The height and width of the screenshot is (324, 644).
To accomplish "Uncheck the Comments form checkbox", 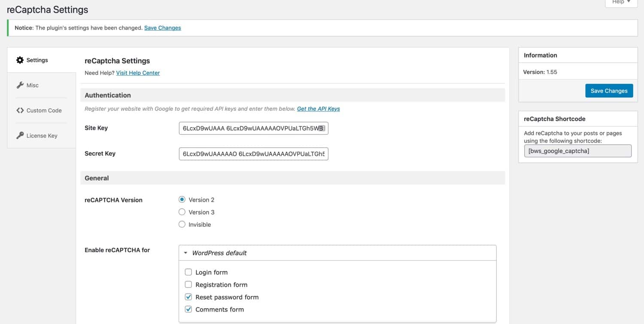I will [188, 309].
